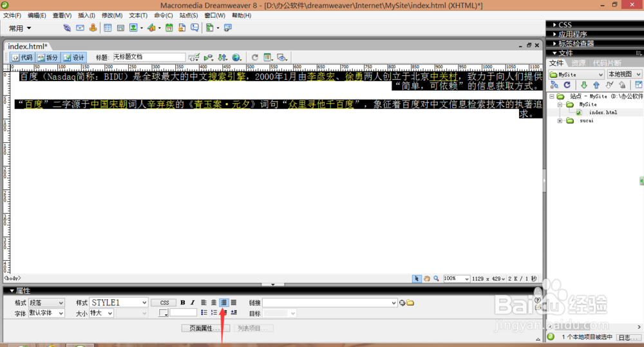Open the 本地视图 view dropdown
The height and width of the screenshot is (347, 644).
(624, 74)
